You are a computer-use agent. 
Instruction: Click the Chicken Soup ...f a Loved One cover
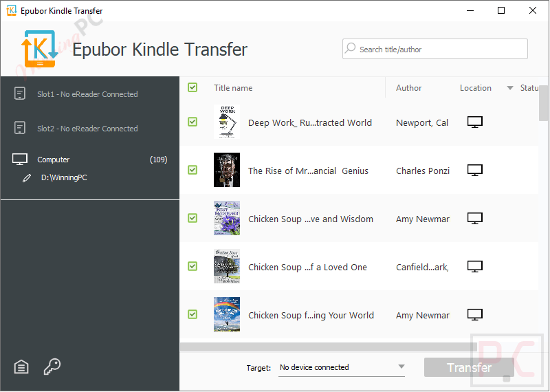coord(227,266)
